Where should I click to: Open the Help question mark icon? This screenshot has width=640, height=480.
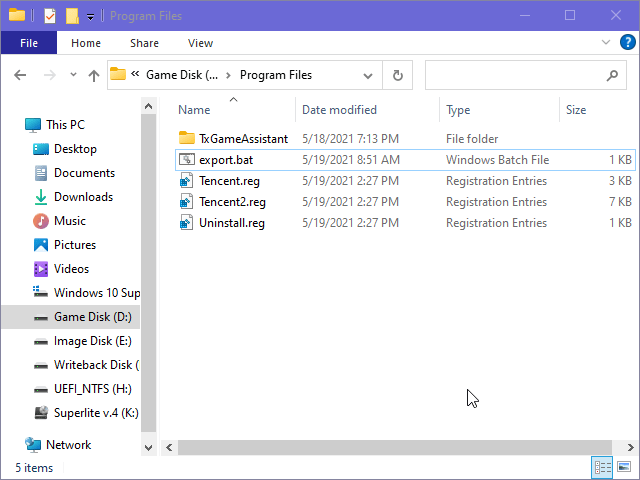[x=627, y=42]
